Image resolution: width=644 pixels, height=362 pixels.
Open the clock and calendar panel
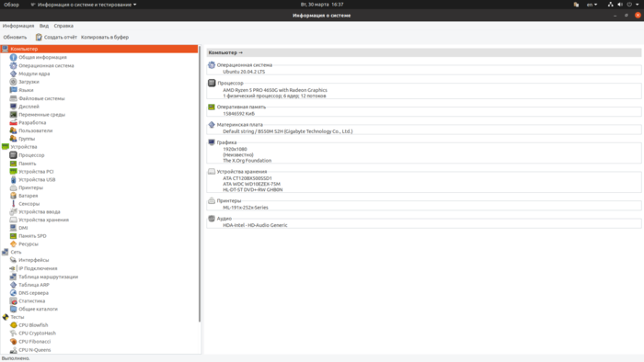[x=322, y=5]
